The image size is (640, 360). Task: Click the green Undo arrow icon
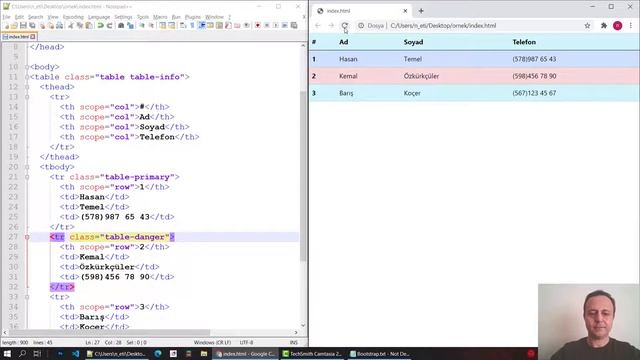click(x=100, y=26)
